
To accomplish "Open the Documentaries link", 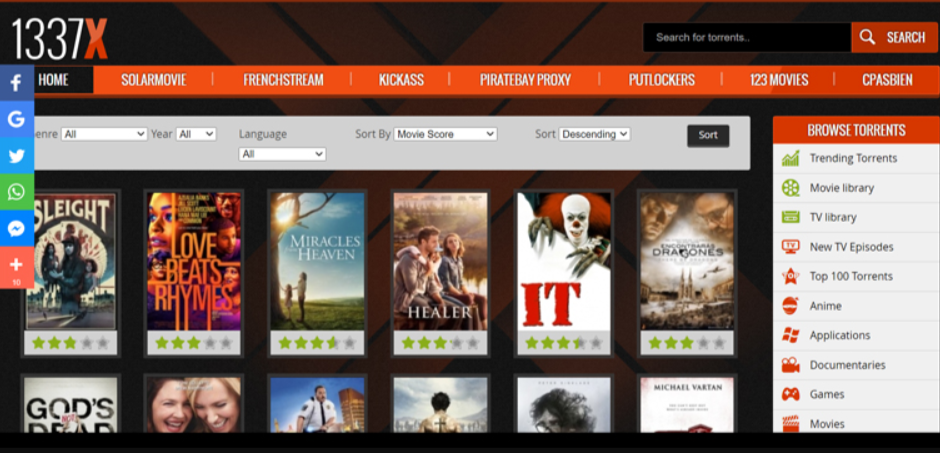I will click(847, 364).
